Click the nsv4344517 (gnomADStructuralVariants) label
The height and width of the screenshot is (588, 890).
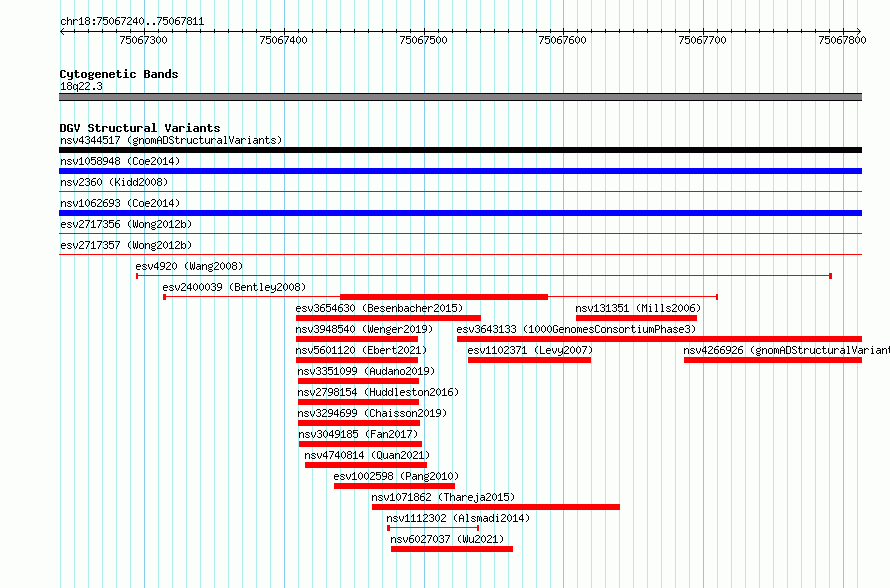pos(171,140)
